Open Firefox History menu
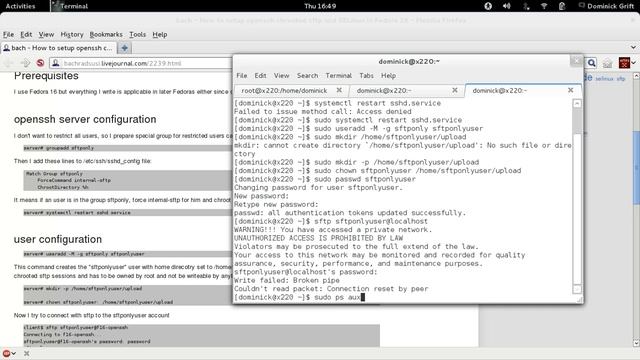Image resolution: width=640 pixels, height=360 pixels. click(72, 34)
